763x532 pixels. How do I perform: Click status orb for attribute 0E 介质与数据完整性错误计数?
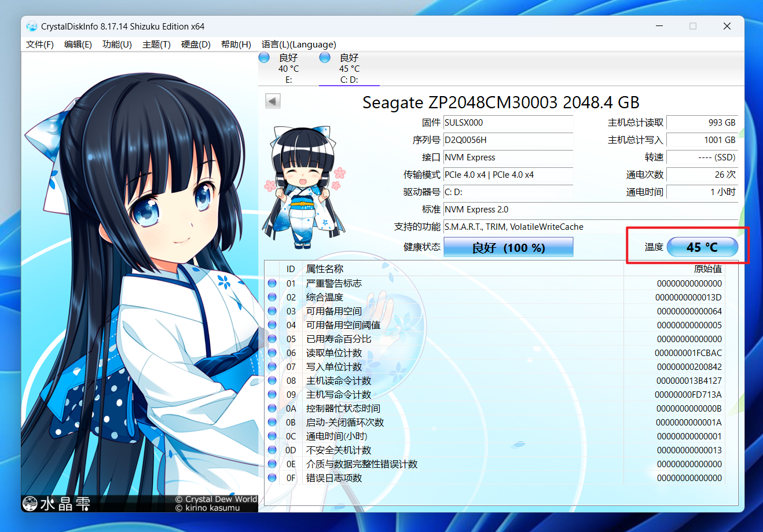[x=272, y=464]
